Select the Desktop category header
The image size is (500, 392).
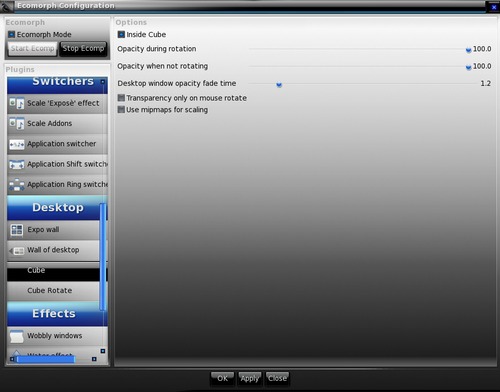coord(57,208)
